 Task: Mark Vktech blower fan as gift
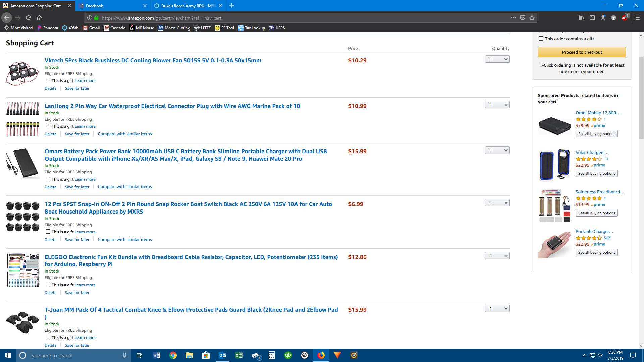pos(48,80)
